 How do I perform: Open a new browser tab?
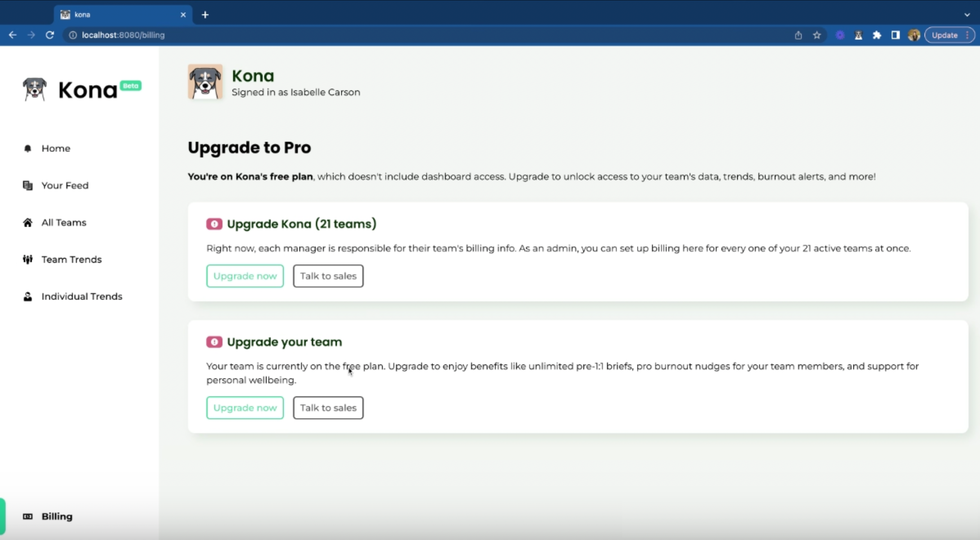click(205, 15)
